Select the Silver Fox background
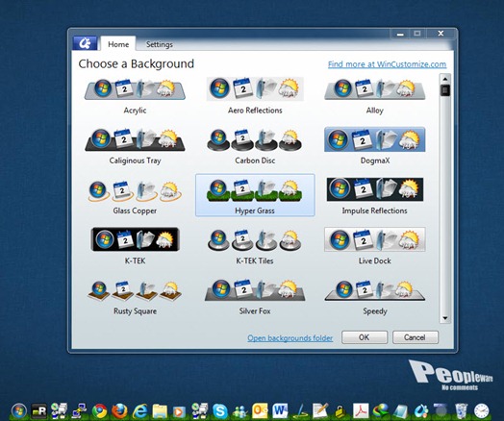 (x=255, y=290)
